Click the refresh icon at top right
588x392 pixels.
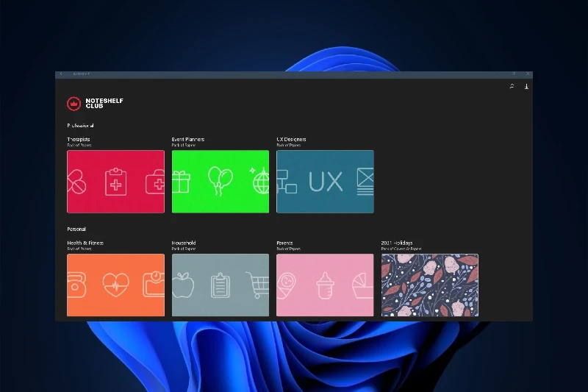point(512,87)
